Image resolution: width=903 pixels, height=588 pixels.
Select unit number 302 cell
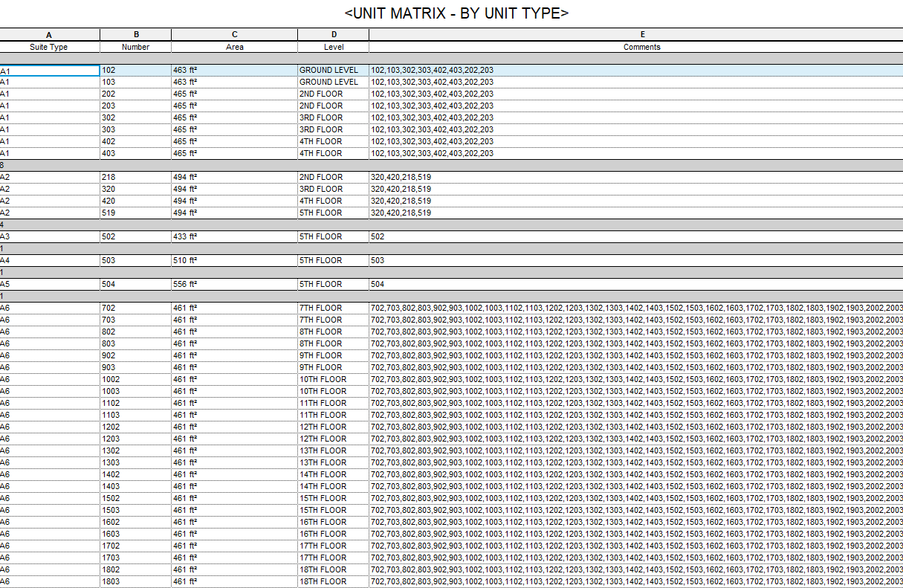(136, 117)
